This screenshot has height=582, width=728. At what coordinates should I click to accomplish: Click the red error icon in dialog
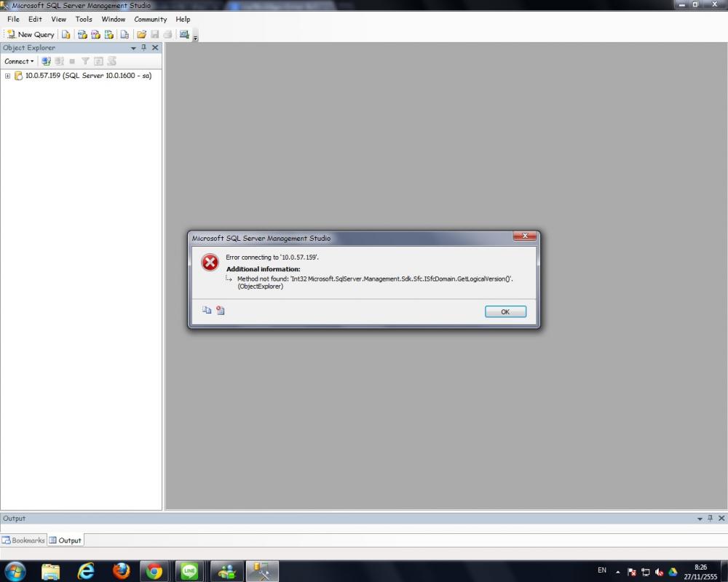click(210, 262)
